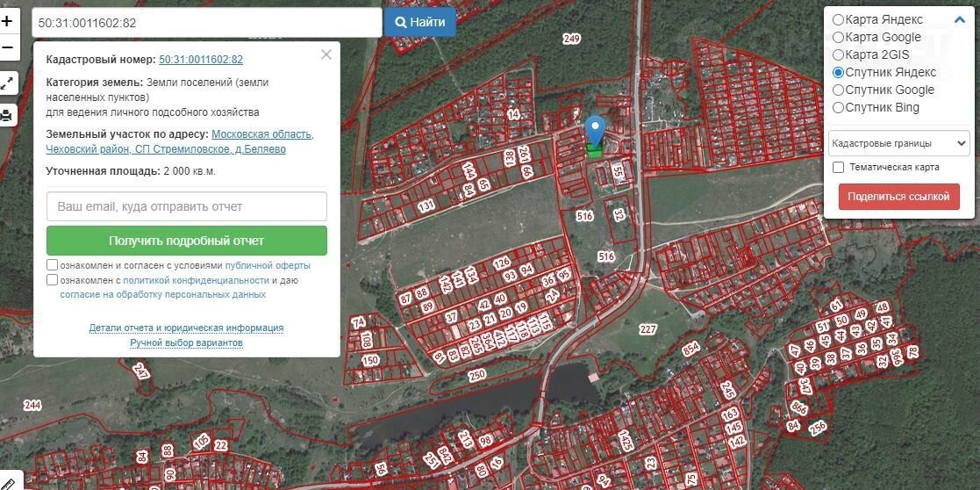This screenshot has height=490, width=980.
Task: Collapse the map layers panel chevron
Action: (x=959, y=20)
